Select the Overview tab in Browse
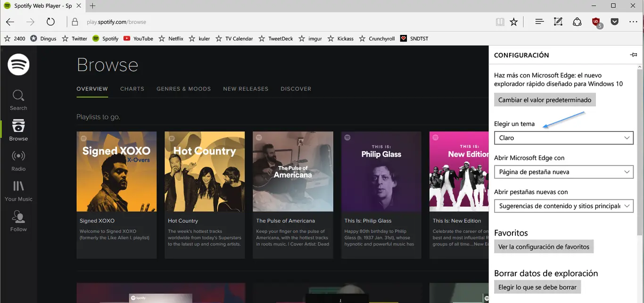Image resolution: width=644 pixels, height=303 pixels. coord(92,89)
